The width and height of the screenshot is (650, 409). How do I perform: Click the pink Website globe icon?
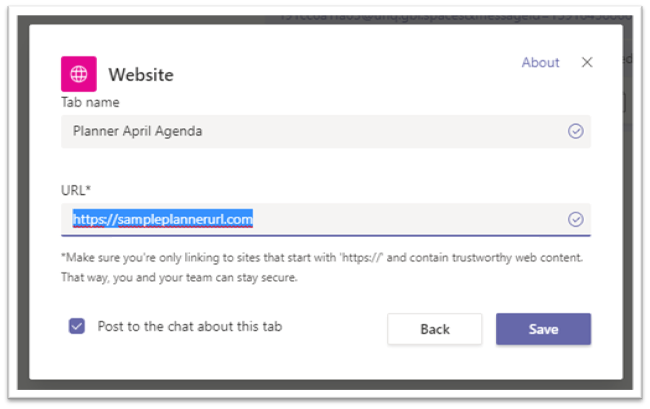79,74
